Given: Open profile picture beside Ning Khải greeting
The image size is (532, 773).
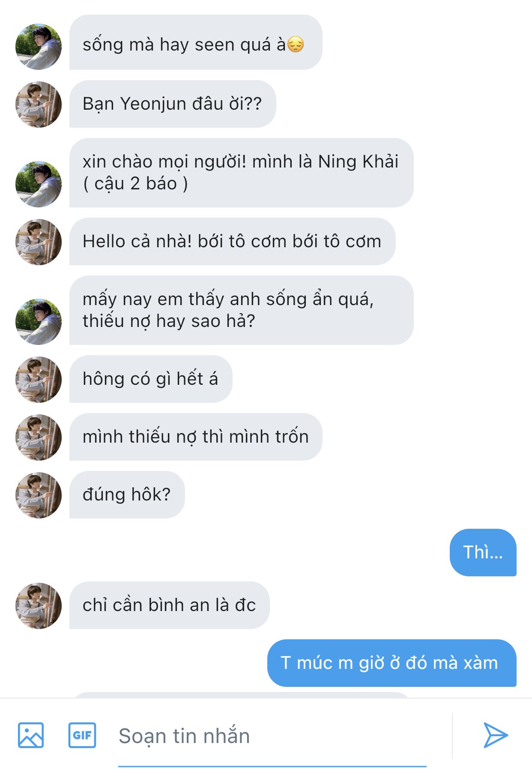Looking at the screenshot, I should [39, 184].
